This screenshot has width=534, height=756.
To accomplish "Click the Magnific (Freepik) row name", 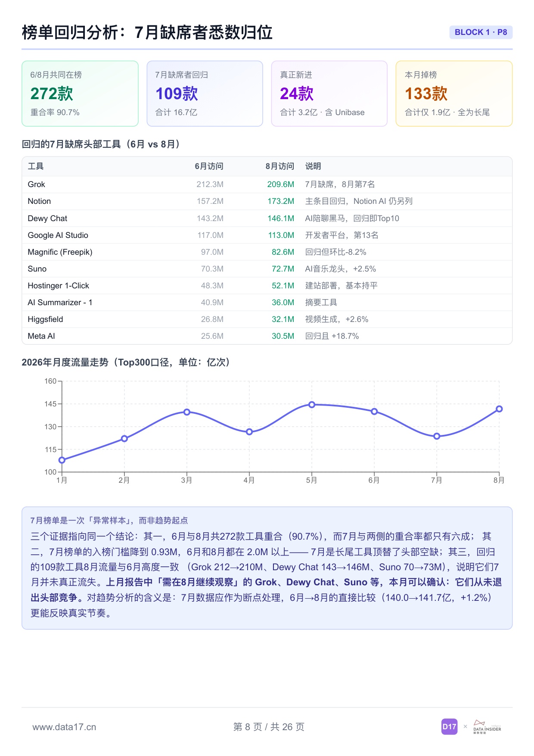I will (60, 252).
